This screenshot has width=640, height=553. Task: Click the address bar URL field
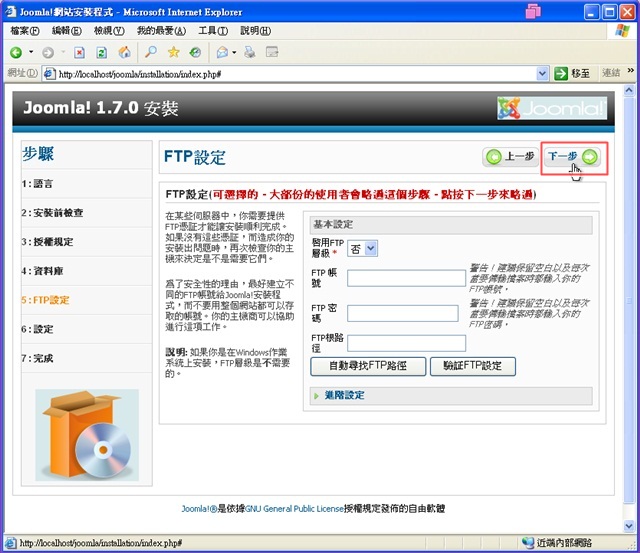click(296, 74)
